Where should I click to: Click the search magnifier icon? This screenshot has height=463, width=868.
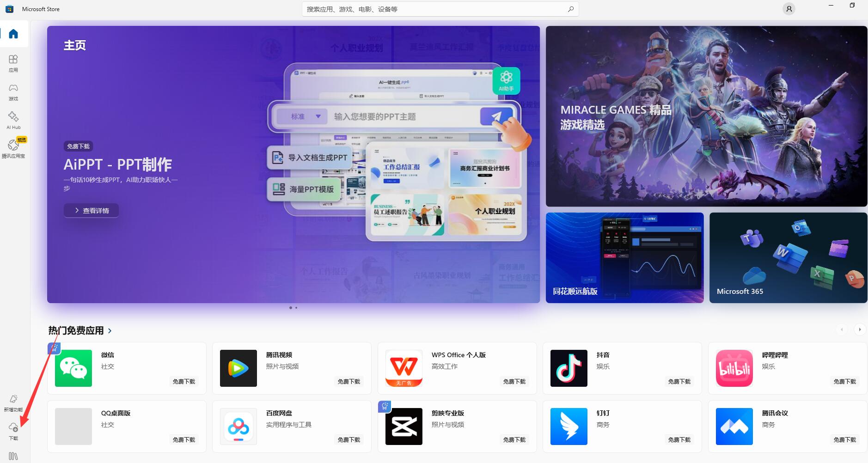pos(571,9)
